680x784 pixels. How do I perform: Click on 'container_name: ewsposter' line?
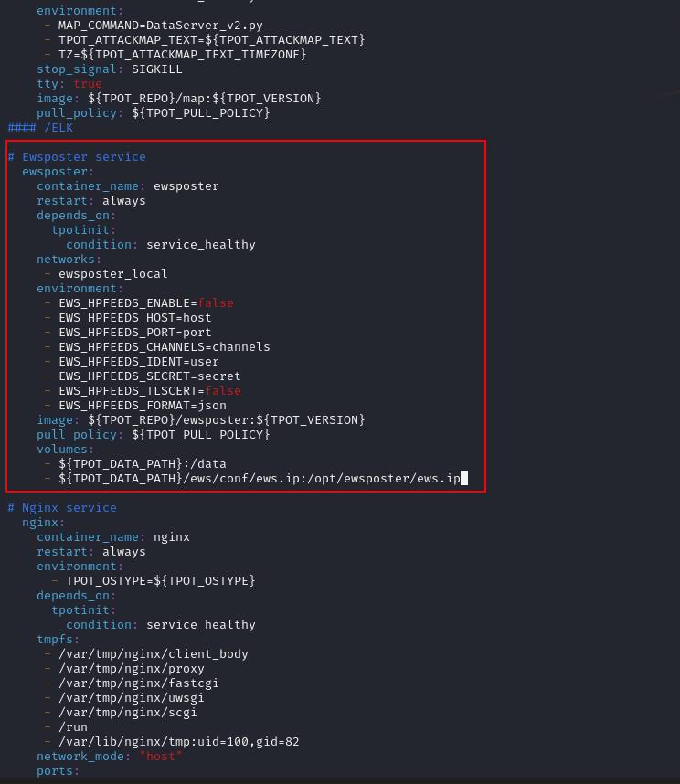128,186
